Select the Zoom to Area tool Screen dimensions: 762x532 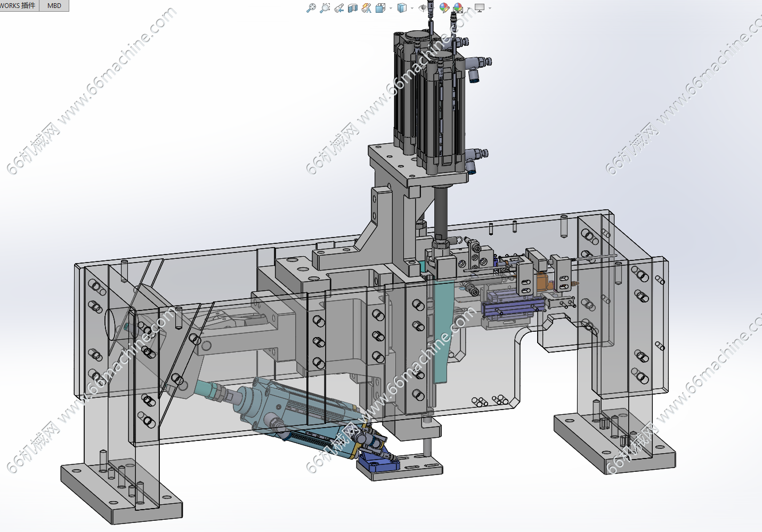tap(325, 8)
